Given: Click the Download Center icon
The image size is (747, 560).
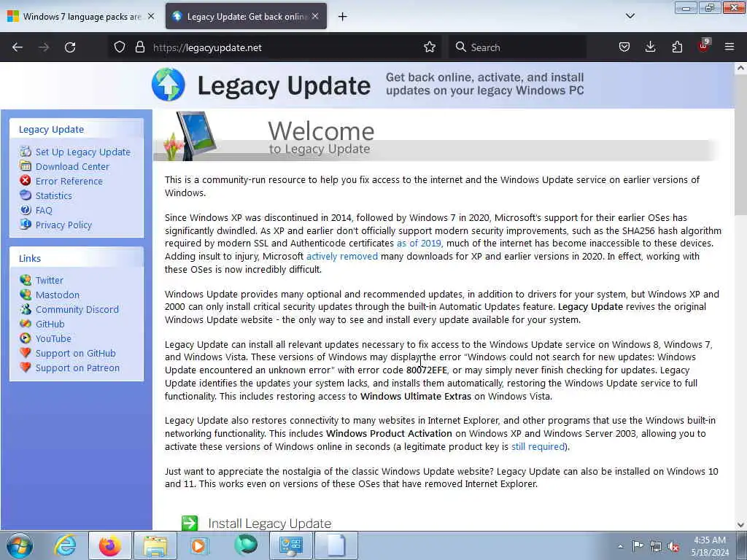Looking at the screenshot, I should click(x=26, y=166).
